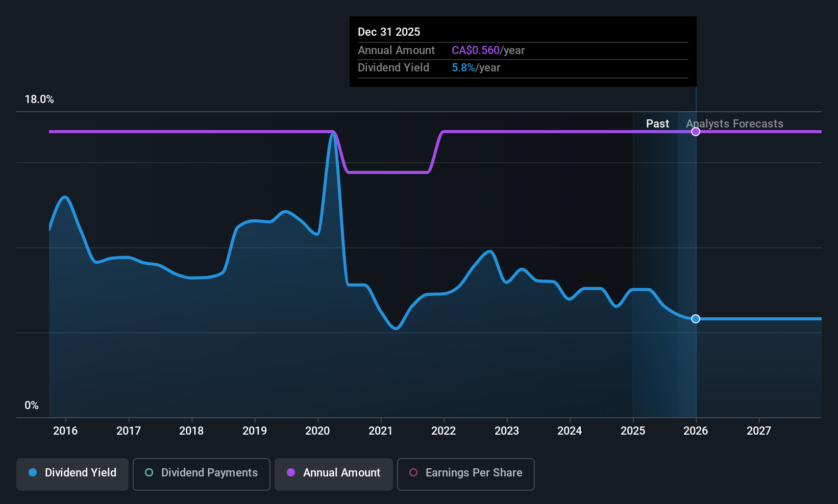Select the white marker on the Annual Amount line
This screenshot has height=504, width=838.
(695, 131)
